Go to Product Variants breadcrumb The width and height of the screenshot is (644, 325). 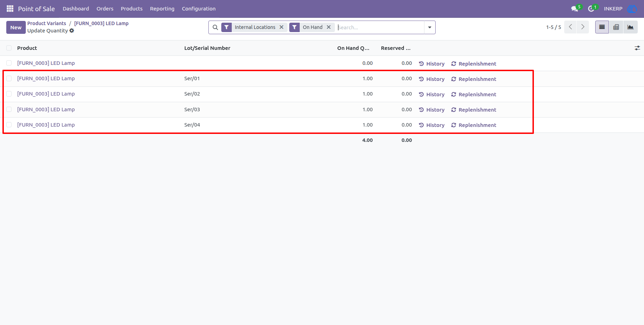pyautogui.click(x=47, y=23)
